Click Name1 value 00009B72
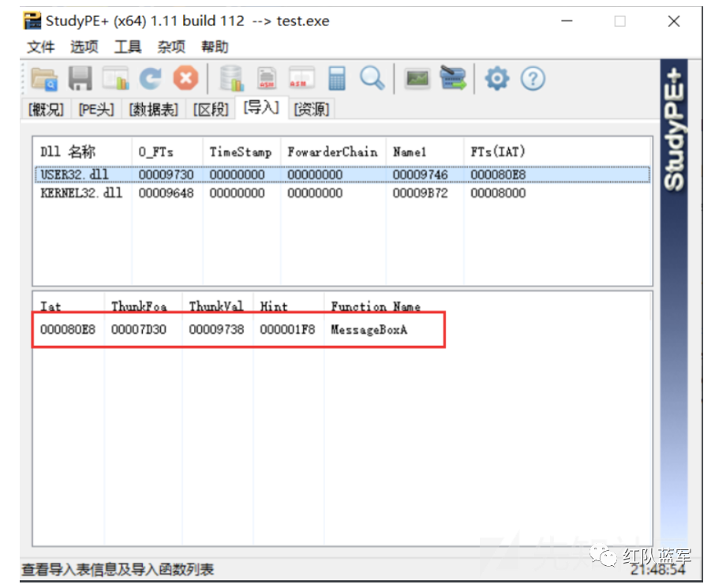 tap(421, 193)
